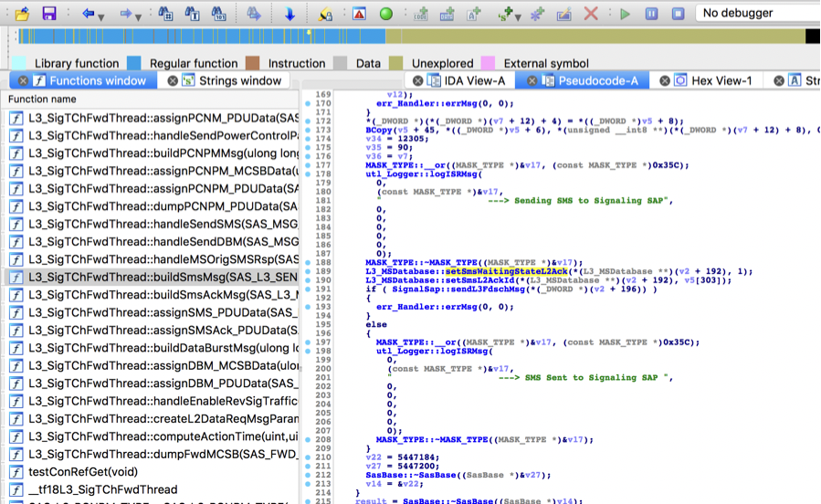Switch to the Strings window tab
The height and width of the screenshot is (504, 821).
[240, 80]
